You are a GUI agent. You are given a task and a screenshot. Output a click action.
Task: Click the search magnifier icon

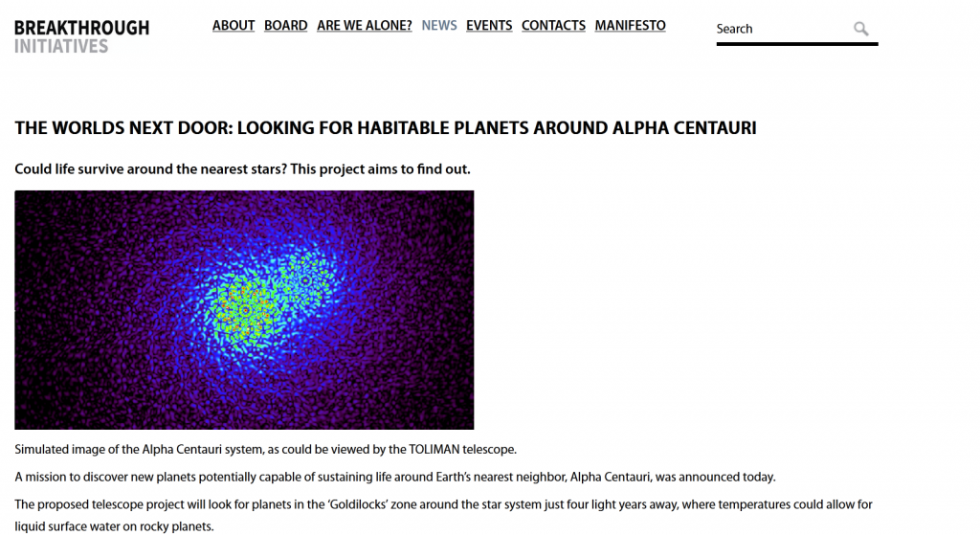(860, 29)
